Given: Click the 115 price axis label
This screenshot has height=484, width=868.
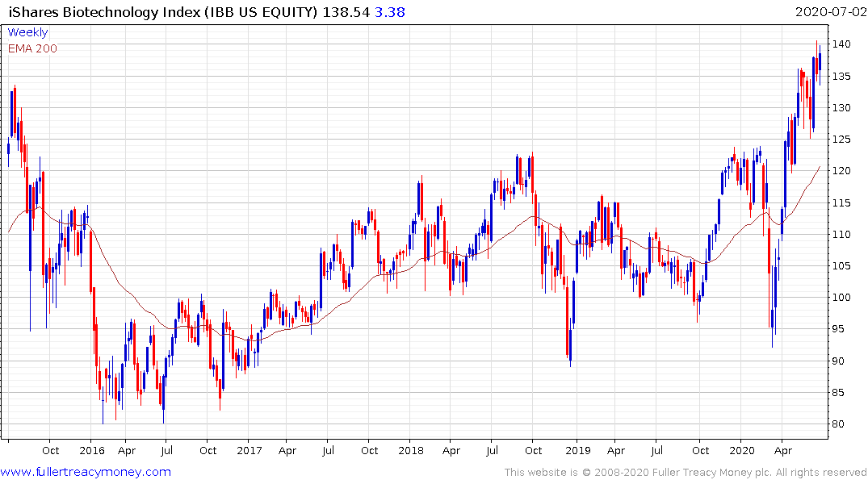Looking at the screenshot, I should click(x=841, y=203).
